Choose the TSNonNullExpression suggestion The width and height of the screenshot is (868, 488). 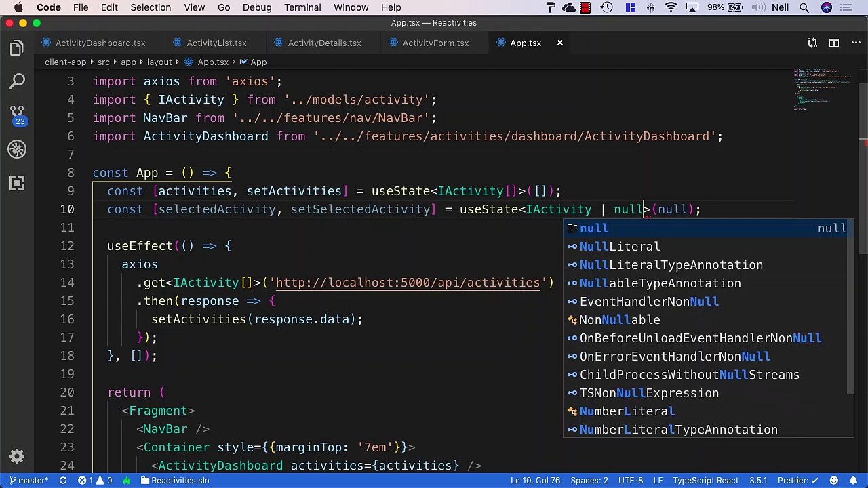[706, 393]
